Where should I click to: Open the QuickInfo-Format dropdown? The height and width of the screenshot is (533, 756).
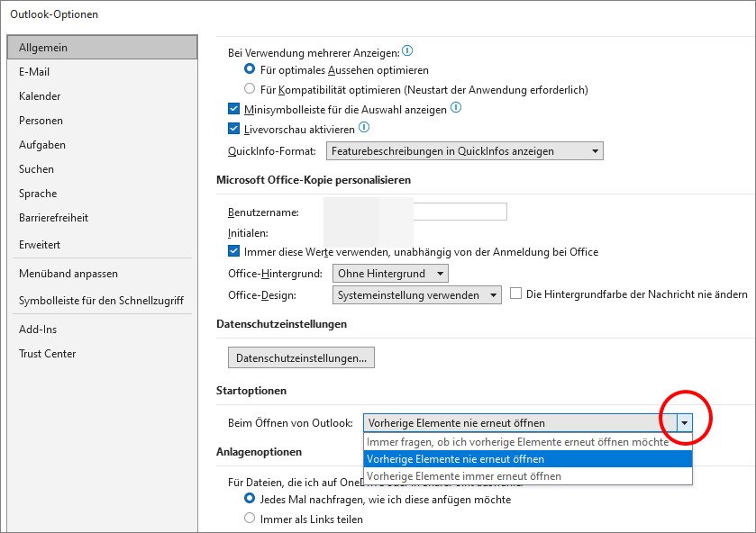[x=465, y=151]
